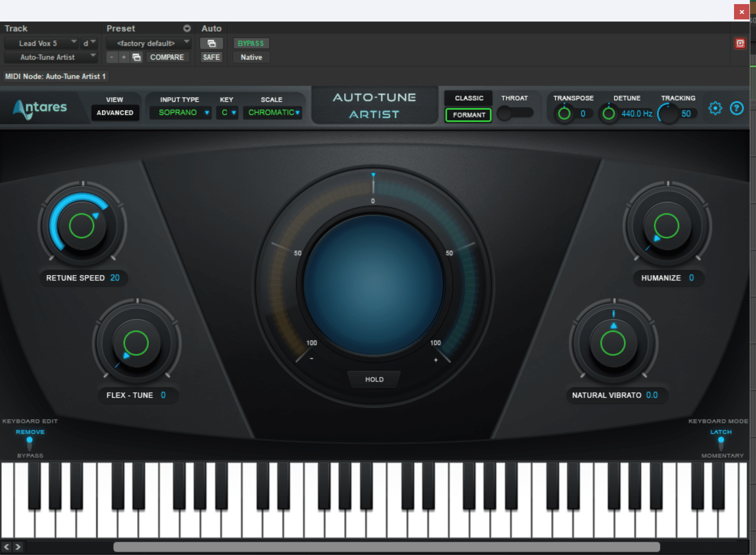This screenshot has width=756, height=555.
Task: Click the Detune knob
Action: pos(609,113)
